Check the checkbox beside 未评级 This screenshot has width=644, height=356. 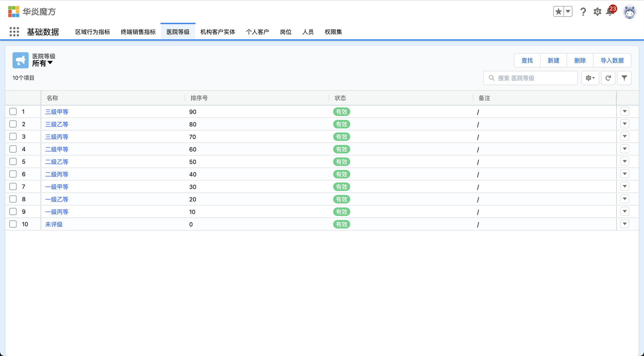13,224
